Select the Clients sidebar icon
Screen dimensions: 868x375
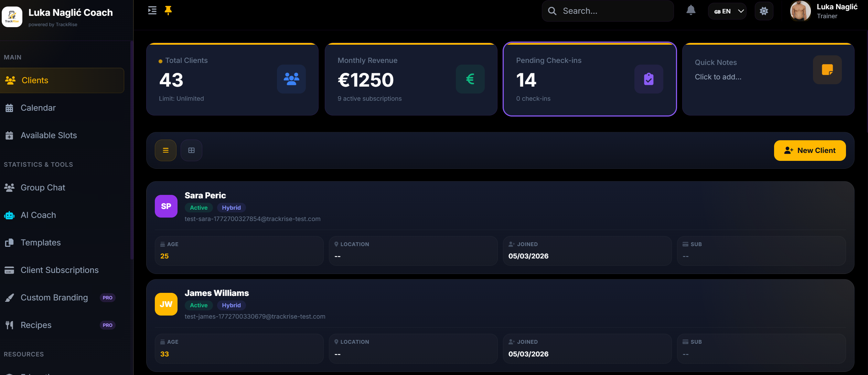tap(11, 80)
